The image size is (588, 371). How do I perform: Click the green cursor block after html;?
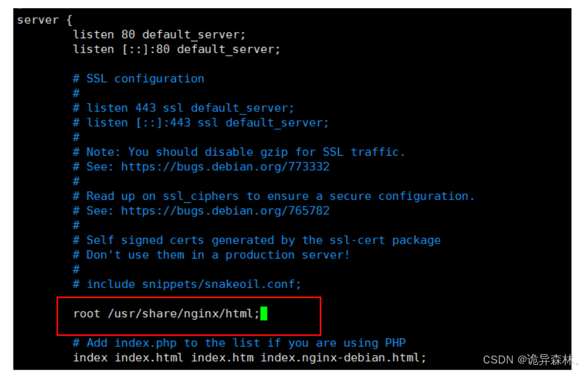(x=264, y=313)
